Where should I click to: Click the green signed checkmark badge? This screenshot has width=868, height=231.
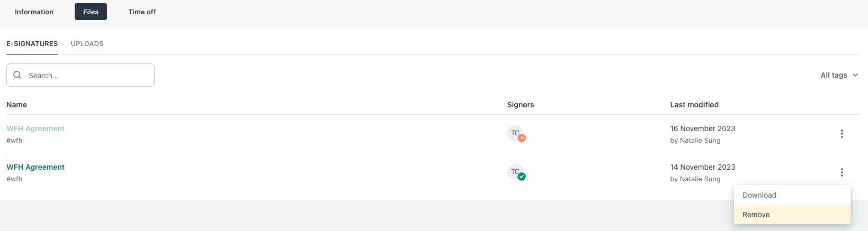pos(522,177)
